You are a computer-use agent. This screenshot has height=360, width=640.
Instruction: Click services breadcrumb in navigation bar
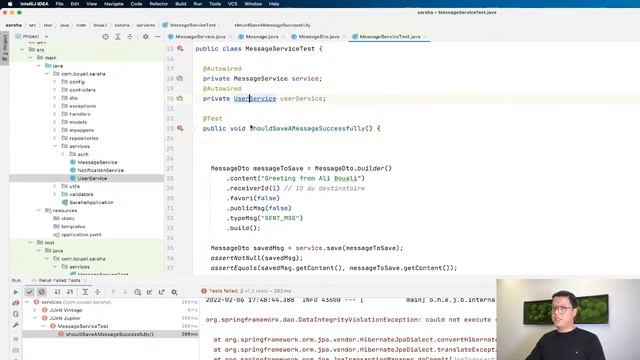pyautogui.click(x=146, y=25)
